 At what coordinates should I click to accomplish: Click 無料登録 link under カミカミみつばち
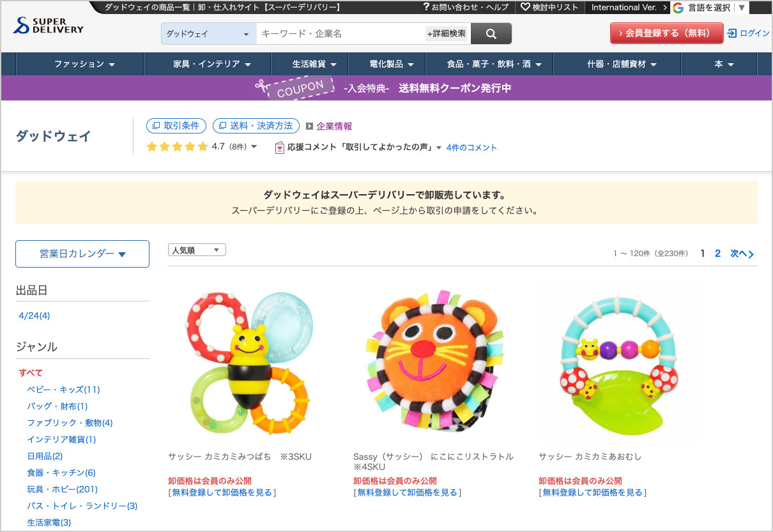pos(222,492)
